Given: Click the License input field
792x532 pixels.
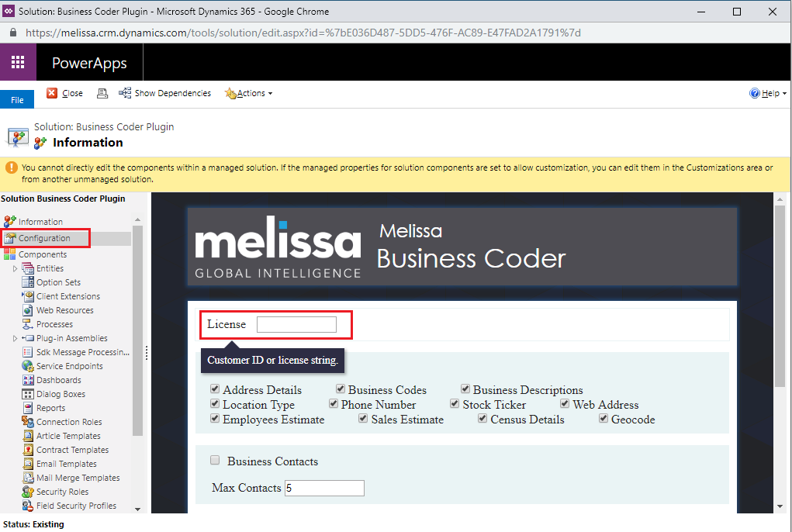Looking at the screenshot, I should (296, 324).
